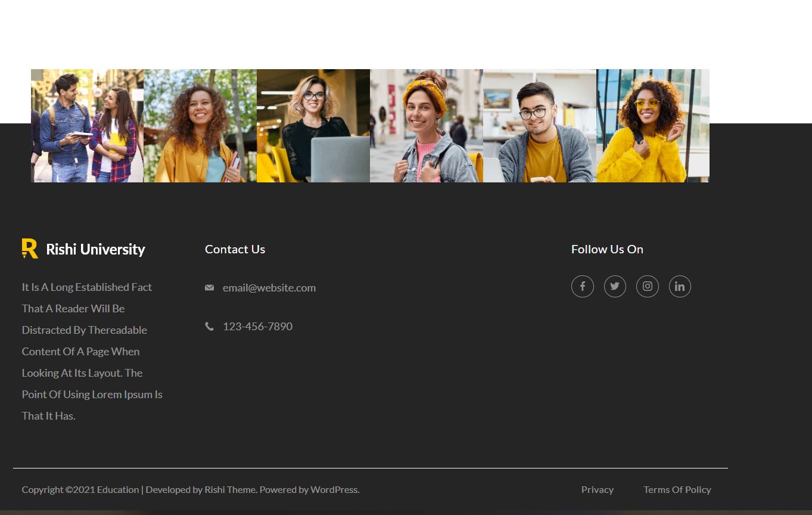The width and height of the screenshot is (812, 515).
Task: Select photo of blonde woman with laptop
Action: 313,126
